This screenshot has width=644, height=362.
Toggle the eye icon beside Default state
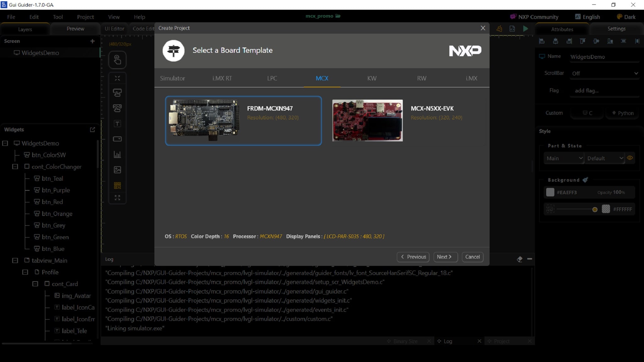click(630, 158)
